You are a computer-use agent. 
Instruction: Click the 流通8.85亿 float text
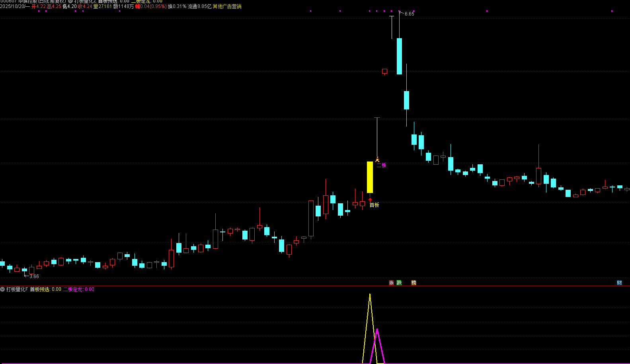(x=200, y=6)
